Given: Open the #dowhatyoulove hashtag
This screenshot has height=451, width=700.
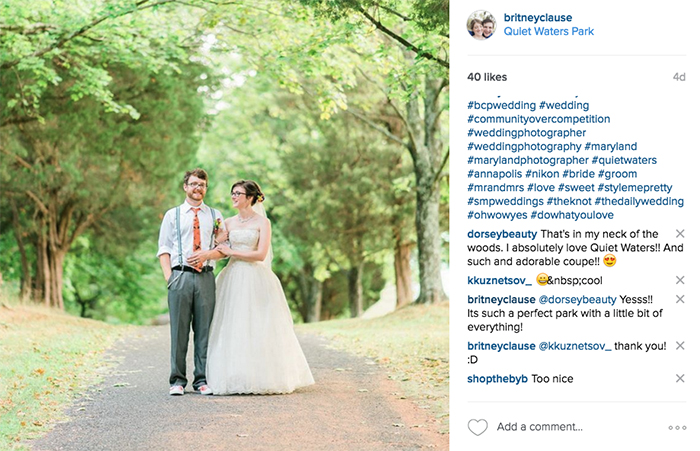Looking at the screenshot, I should pos(572,215).
